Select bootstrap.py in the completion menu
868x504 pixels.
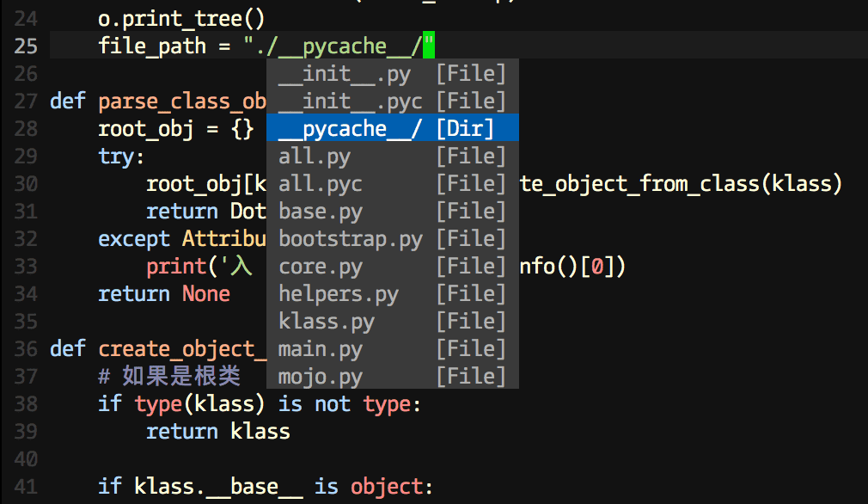[350, 238]
